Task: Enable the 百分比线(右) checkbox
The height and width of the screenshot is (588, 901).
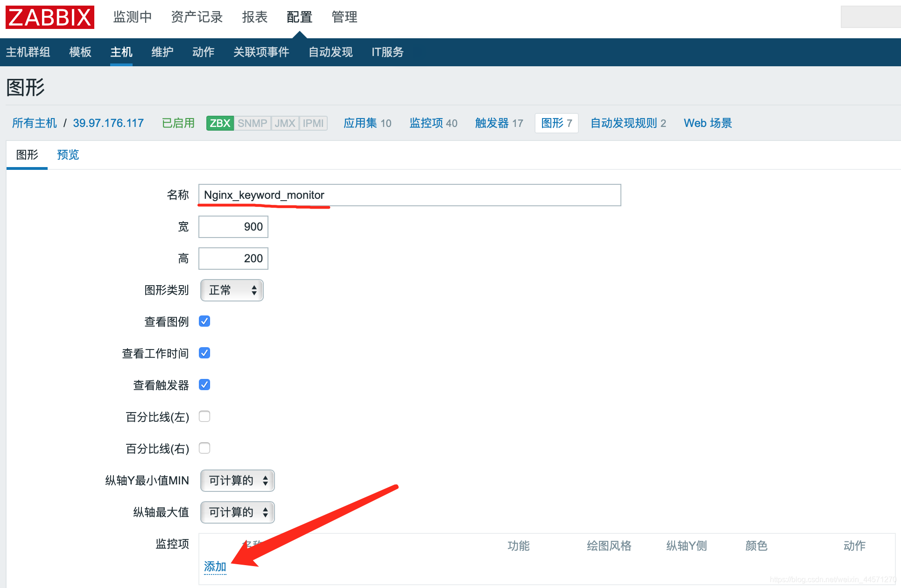Action: [204, 448]
